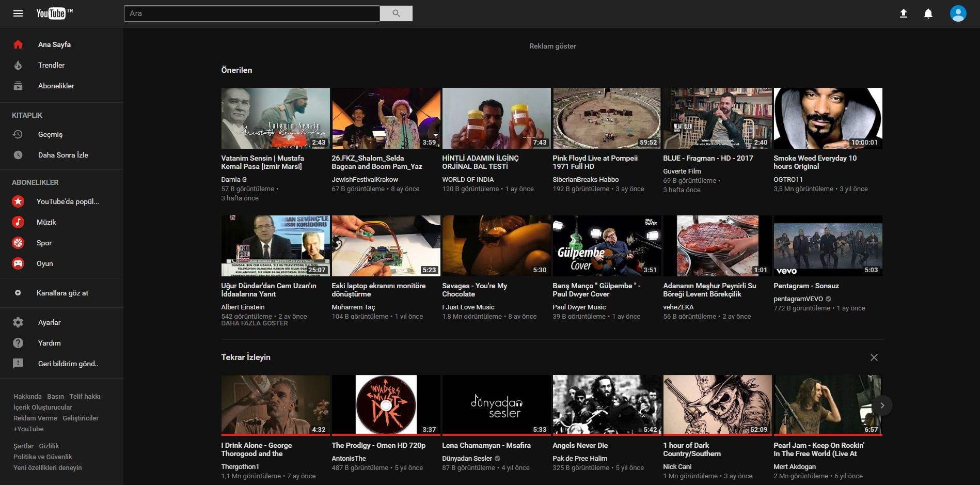980x485 pixels.
Task: Select Ana Sayfa in sidebar
Action: 54,44
